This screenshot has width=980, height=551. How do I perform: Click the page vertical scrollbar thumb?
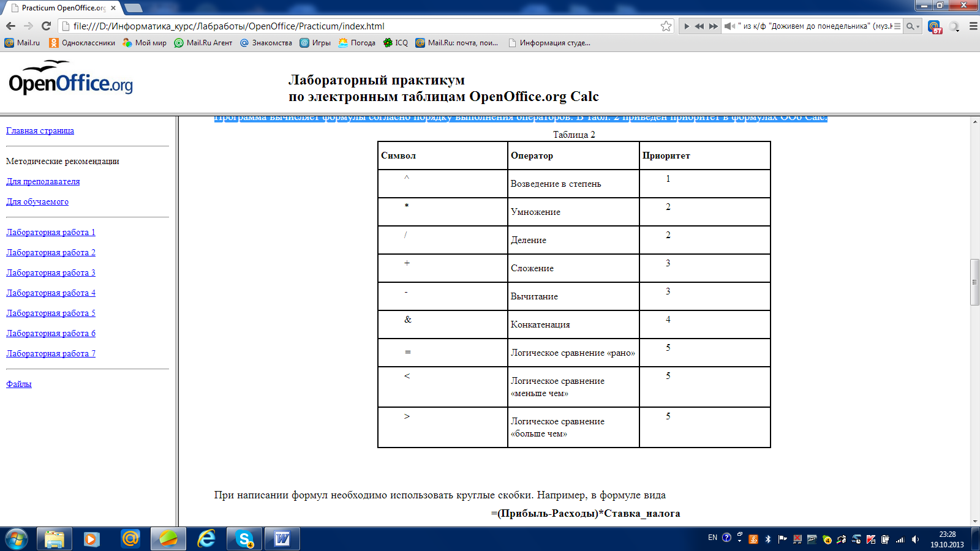click(x=974, y=282)
